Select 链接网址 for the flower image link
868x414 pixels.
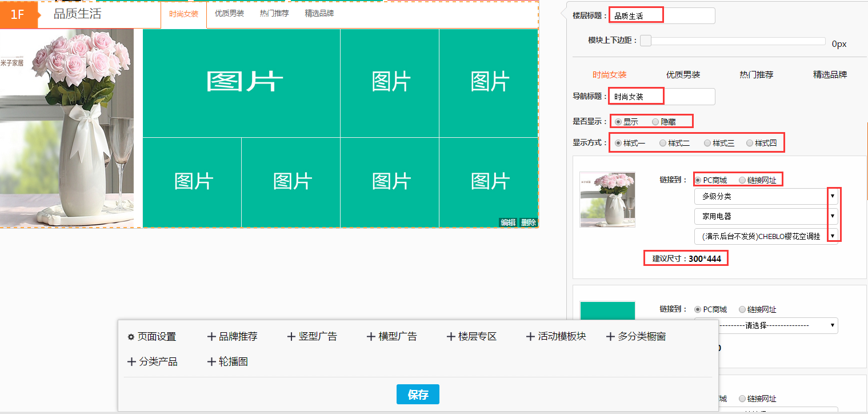tap(742, 180)
